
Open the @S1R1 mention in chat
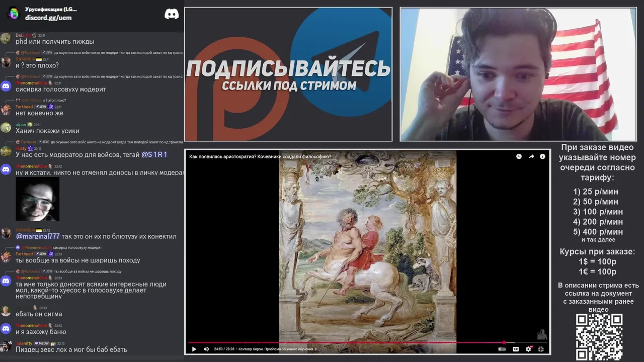(x=154, y=155)
